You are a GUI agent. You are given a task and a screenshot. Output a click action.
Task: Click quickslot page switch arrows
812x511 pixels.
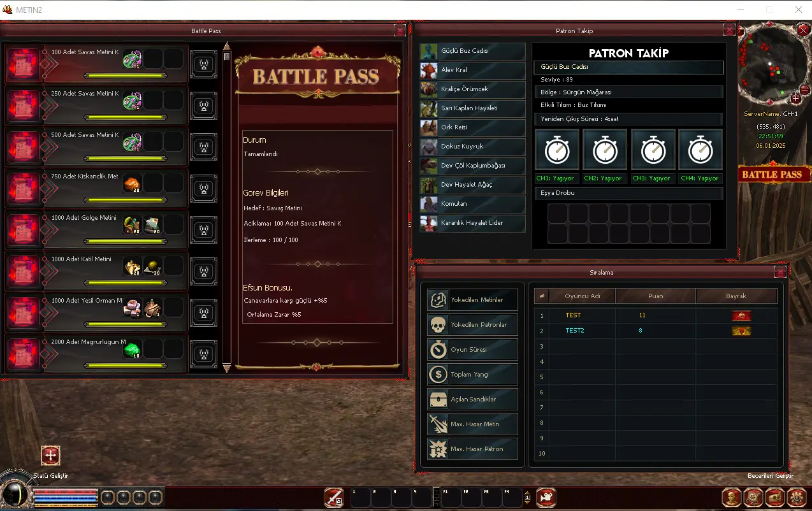click(526, 497)
